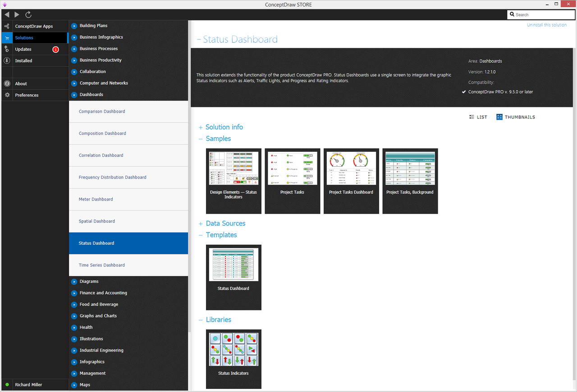
Task: Open the Project Tasks sample thumbnail
Action: (293, 181)
